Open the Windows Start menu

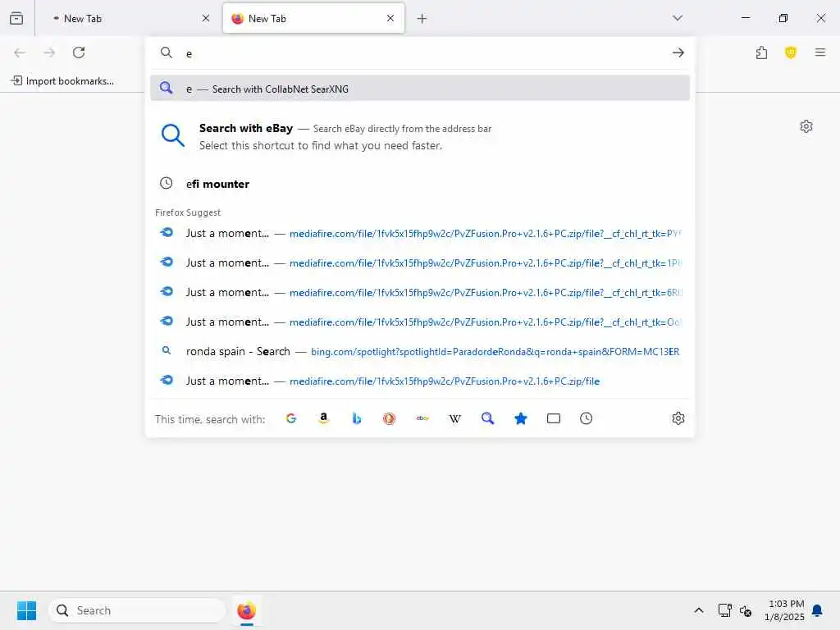point(26,610)
